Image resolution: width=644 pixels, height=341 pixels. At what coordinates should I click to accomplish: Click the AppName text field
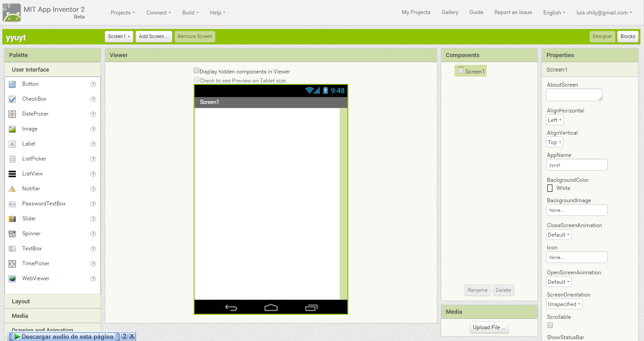[576, 165]
